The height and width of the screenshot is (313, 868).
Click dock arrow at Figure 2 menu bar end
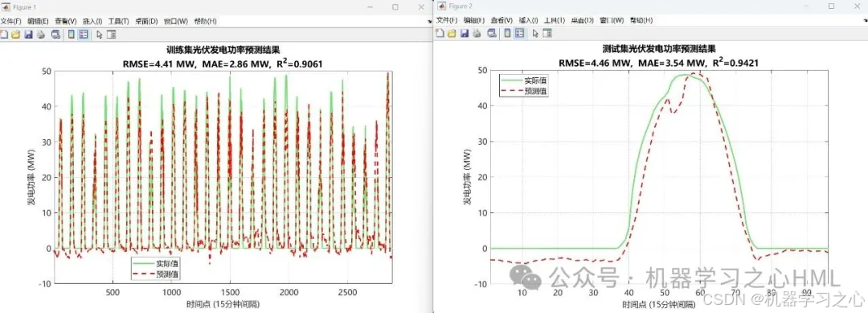[x=865, y=20]
